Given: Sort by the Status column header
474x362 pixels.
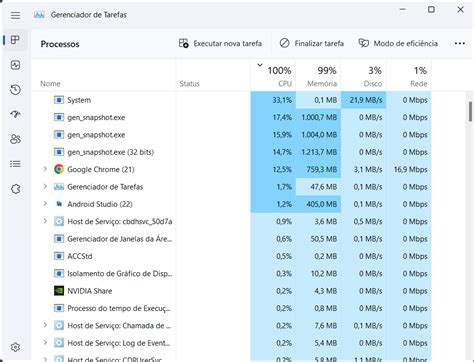Looking at the screenshot, I should tap(213, 75).
